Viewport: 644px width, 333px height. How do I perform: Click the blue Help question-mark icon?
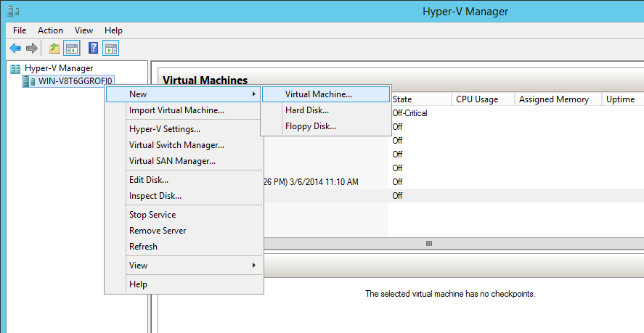click(93, 49)
